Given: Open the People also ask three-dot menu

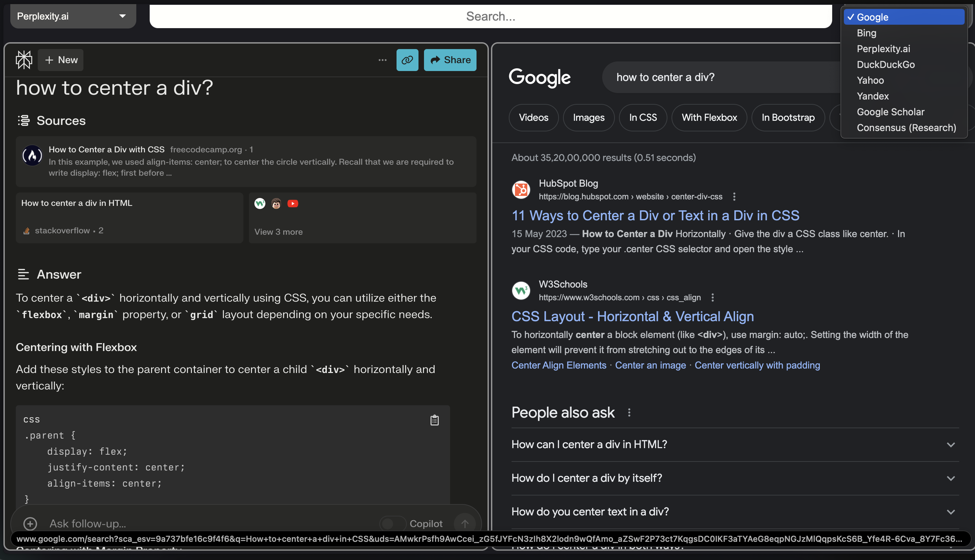Looking at the screenshot, I should tap(629, 413).
